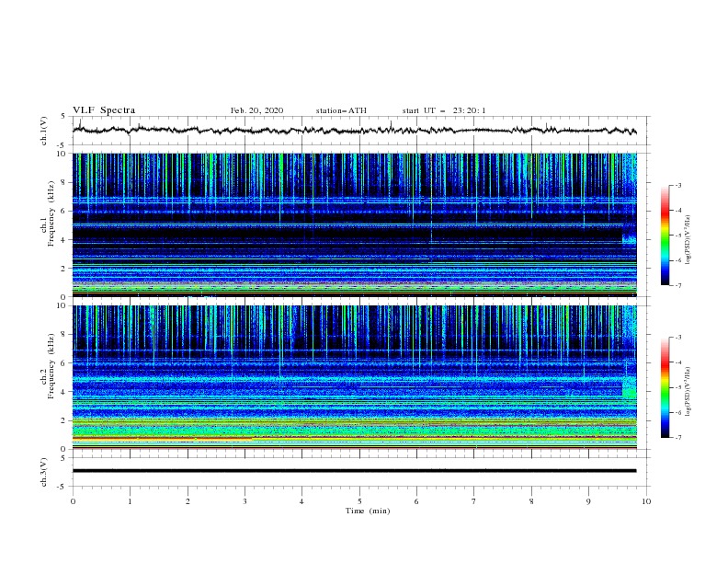Click the ch.1 voltage waveform trace
The width and height of the screenshot is (728, 563).
click(354, 130)
